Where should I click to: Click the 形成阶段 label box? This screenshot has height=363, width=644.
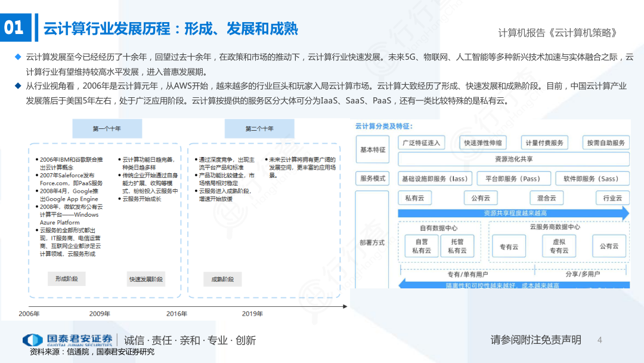(x=67, y=279)
